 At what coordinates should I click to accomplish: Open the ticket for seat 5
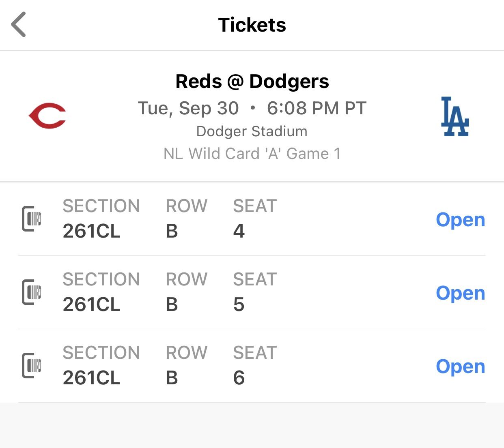click(x=460, y=293)
